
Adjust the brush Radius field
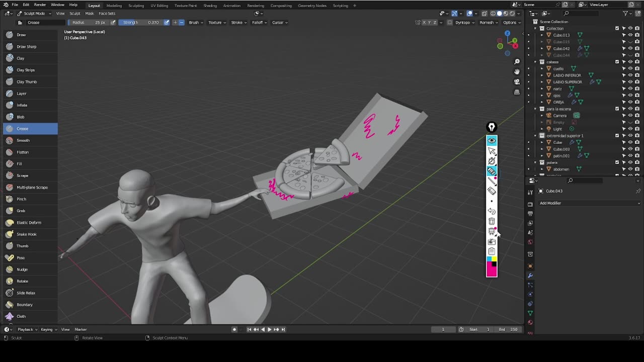[x=89, y=23]
